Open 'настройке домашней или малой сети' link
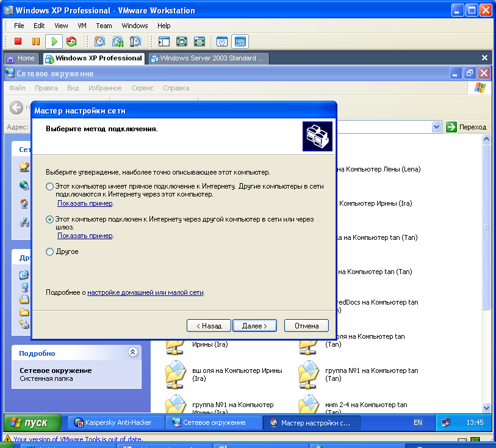This screenshot has width=496, height=448. (145, 292)
